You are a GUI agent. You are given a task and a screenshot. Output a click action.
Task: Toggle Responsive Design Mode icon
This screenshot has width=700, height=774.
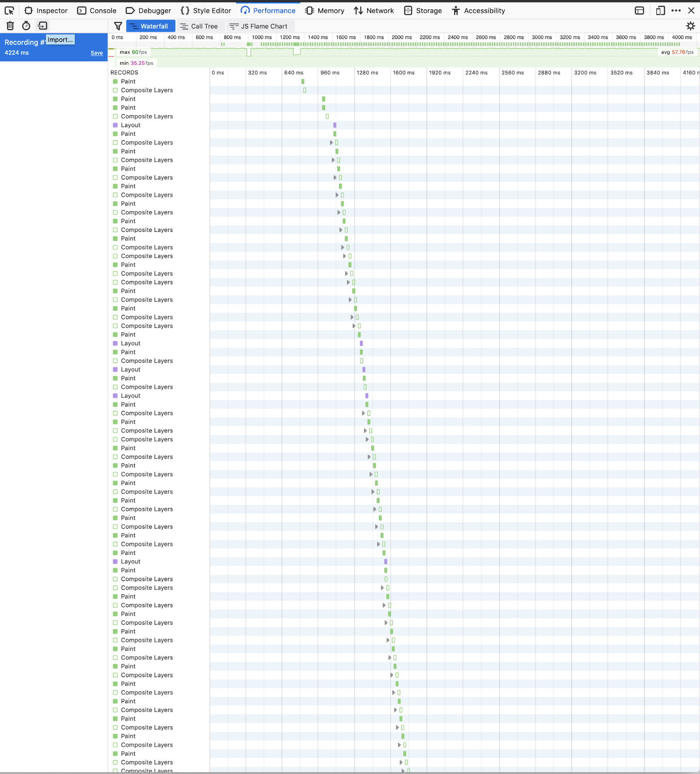660,10
